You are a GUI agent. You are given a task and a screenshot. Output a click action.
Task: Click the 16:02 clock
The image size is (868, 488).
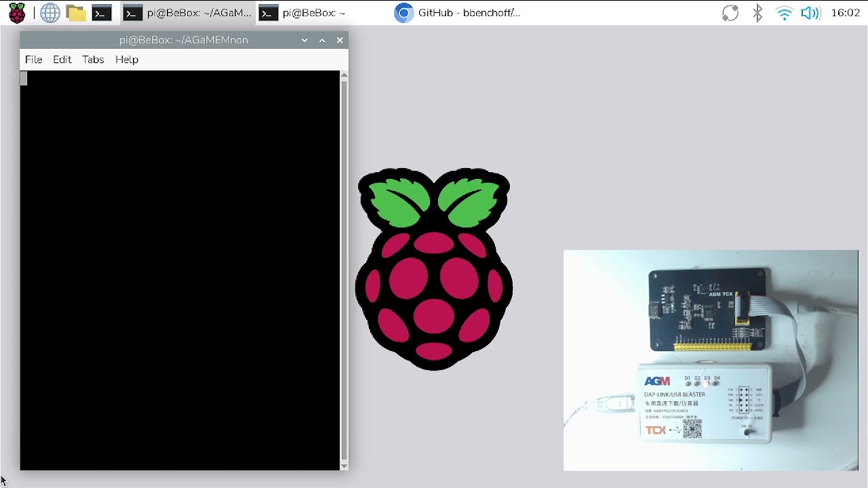point(845,13)
